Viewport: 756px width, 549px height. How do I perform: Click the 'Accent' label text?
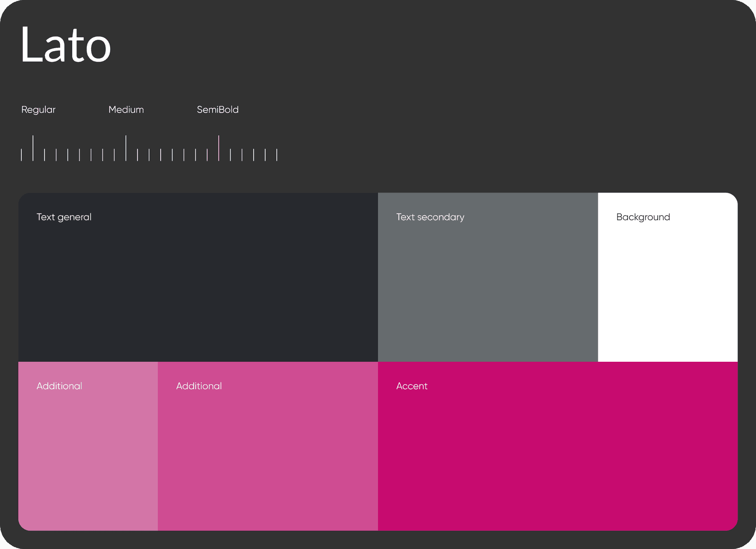tap(412, 386)
